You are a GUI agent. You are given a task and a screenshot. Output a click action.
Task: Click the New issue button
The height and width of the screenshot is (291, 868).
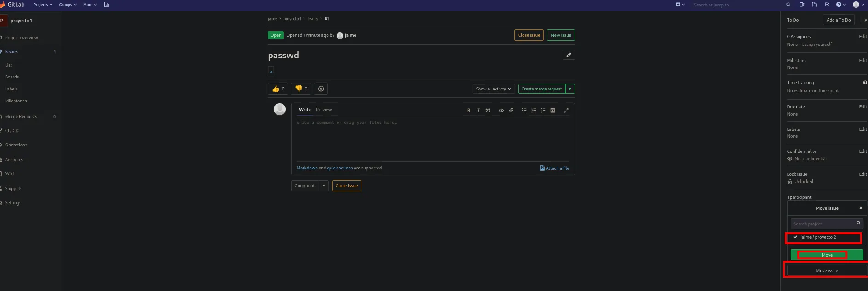coord(561,35)
